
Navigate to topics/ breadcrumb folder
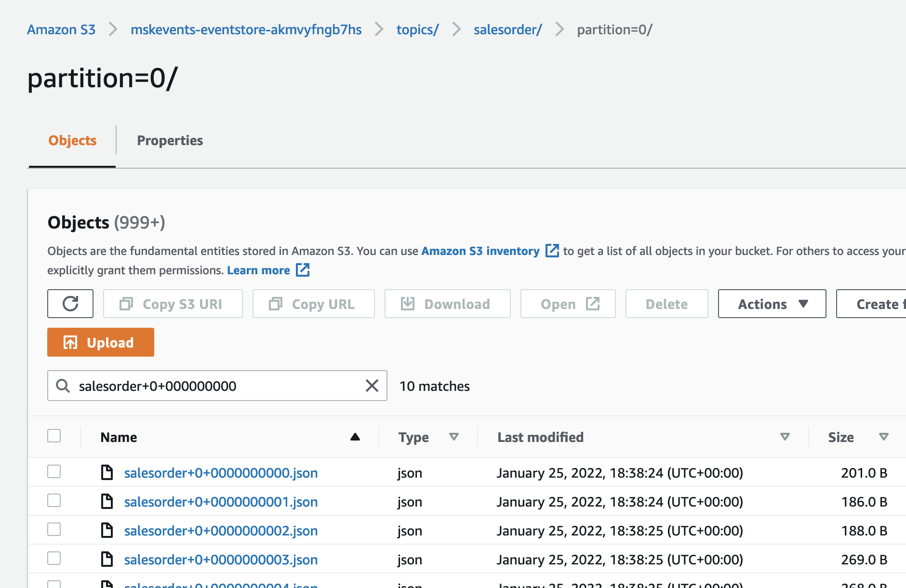417,29
